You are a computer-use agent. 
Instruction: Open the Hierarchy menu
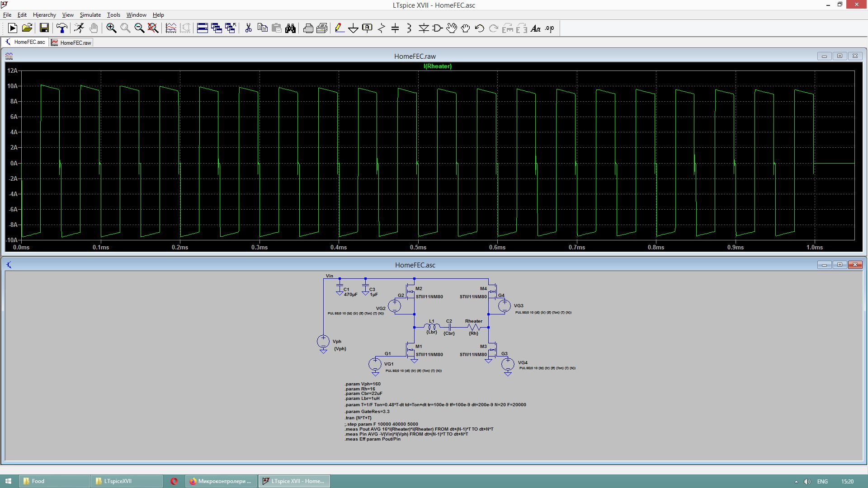(x=44, y=15)
